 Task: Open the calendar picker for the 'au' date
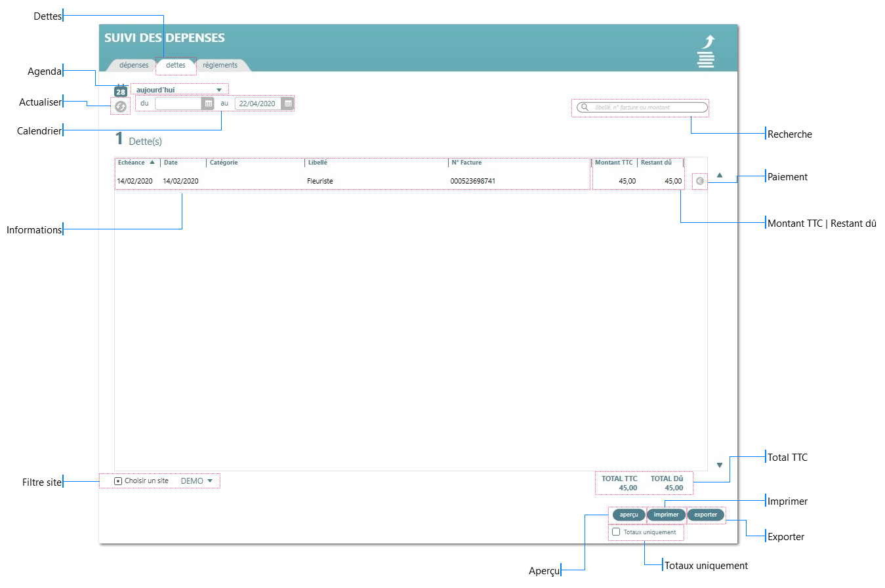pyautogui.click(x=288, y=104)
